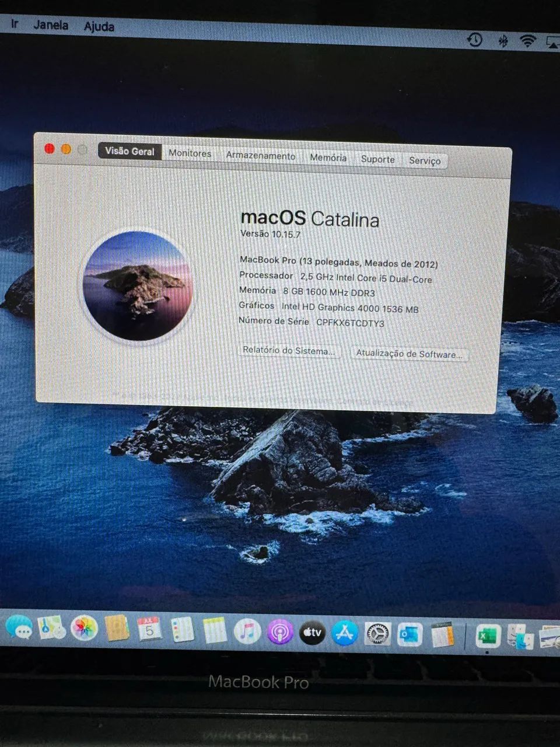Viewport: 560px width, 747px height.
Task: Open the AirPlay display menu
Action: (x=552, y=42)
